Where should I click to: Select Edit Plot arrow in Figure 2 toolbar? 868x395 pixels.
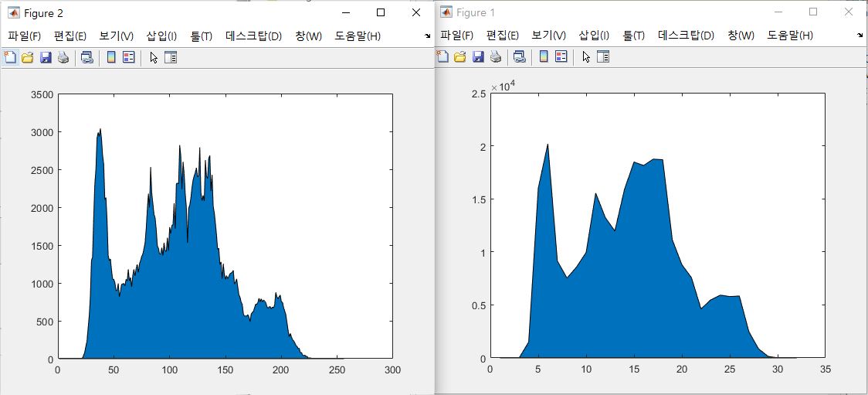pyautogui.click(x=154, y=57)
